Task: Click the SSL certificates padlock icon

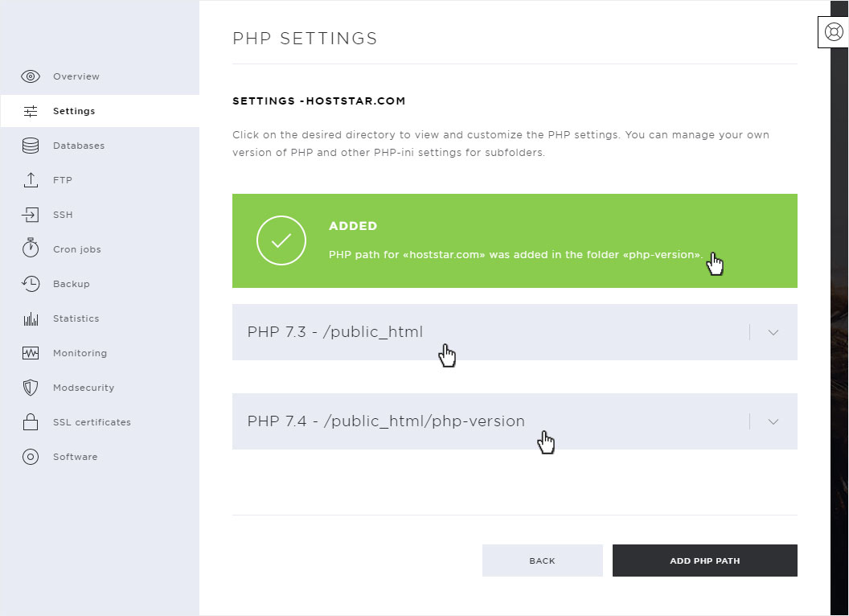Action: click(31, 422)
